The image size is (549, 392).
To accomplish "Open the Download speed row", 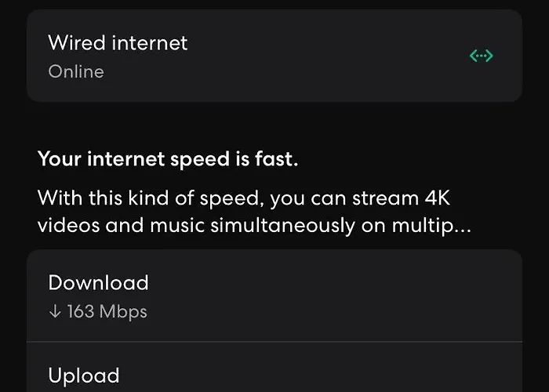I will pyautogui.click(x=274, y=296).
